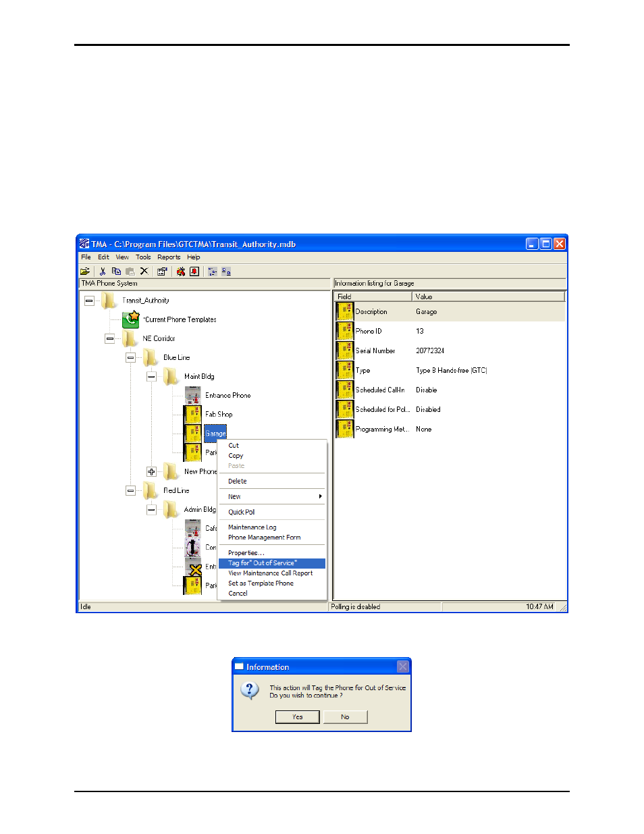Open the Help menu
The height and width of the screenshot is (834, 644).
[x=194, y=257]
